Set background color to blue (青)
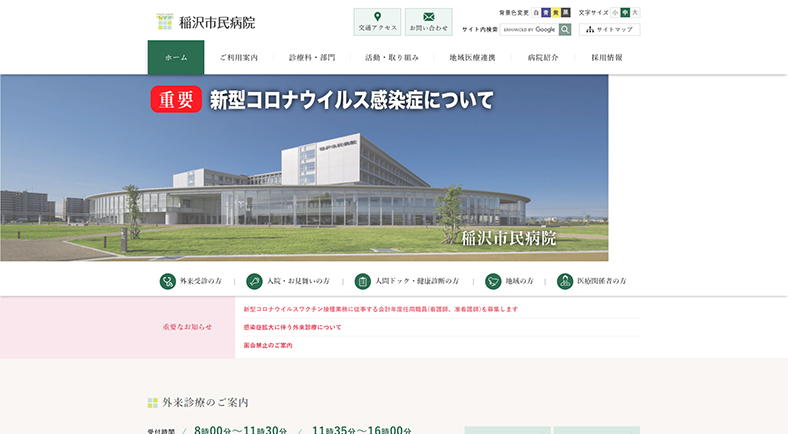The height and width of the screenshot is (434, 788). 546,13
